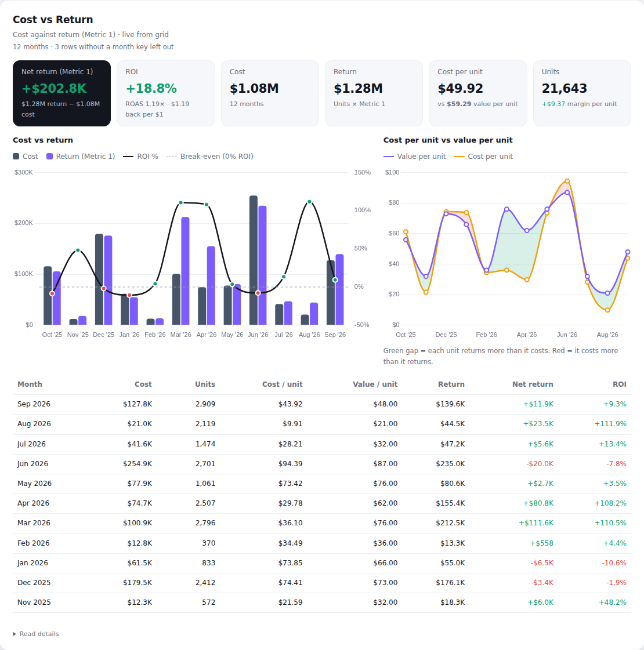Screen dimensions: 644x650
Task: Select the Cost summary card
Action: pos(270,93)
